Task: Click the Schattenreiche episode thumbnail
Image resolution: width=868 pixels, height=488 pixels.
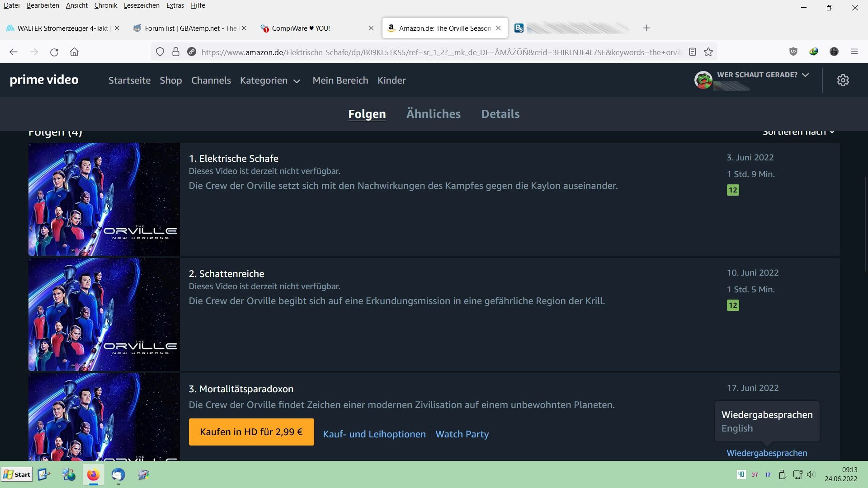Action: click(104, 314)
